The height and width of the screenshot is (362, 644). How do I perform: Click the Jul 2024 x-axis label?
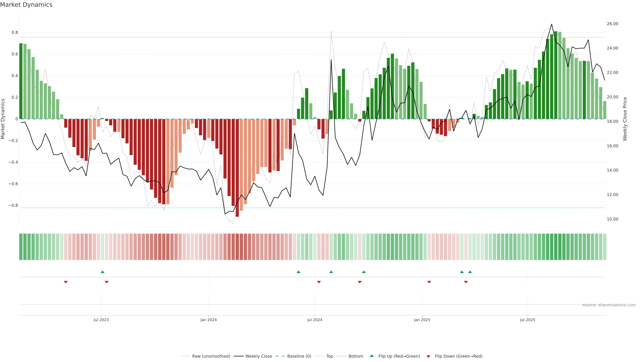click(314, 320)
